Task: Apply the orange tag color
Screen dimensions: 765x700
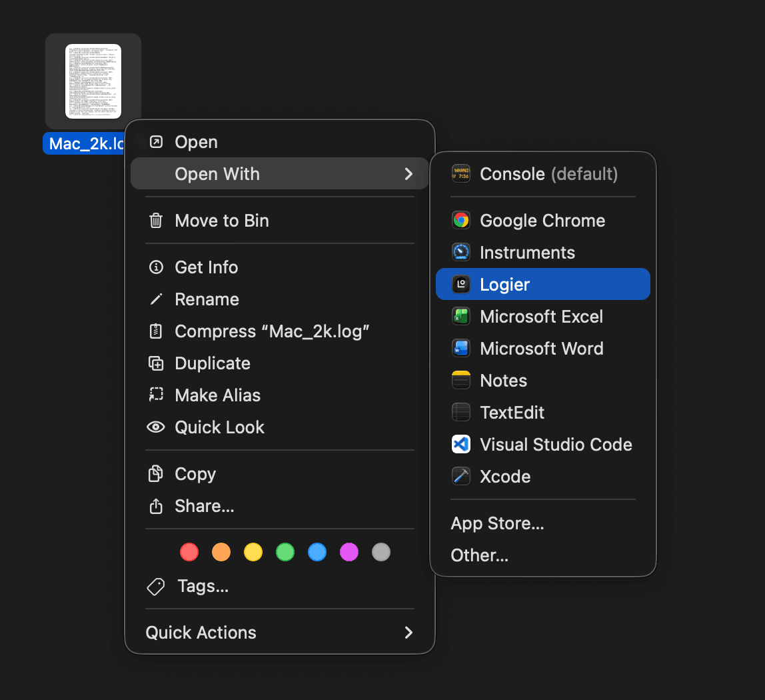Action: point(221,552)
